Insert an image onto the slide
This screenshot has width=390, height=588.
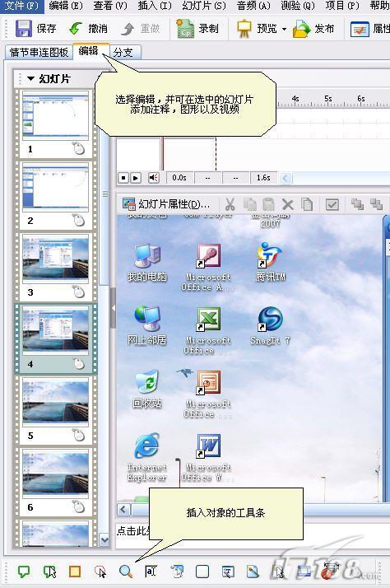tap(253, 572)
